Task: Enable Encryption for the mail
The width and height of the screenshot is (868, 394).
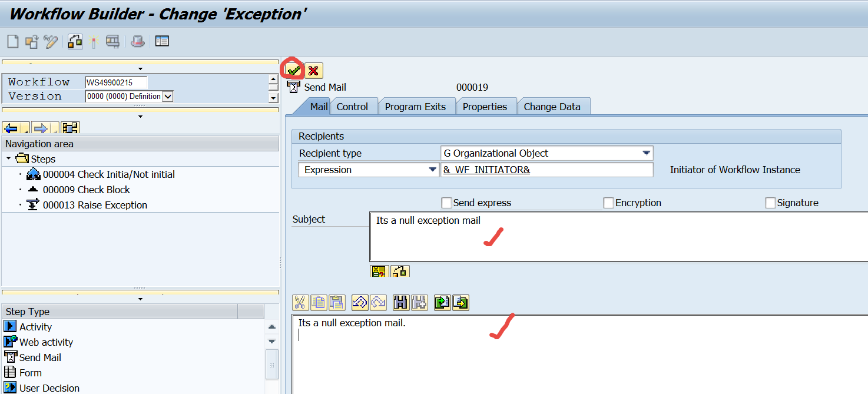Action: pos(608,203)
